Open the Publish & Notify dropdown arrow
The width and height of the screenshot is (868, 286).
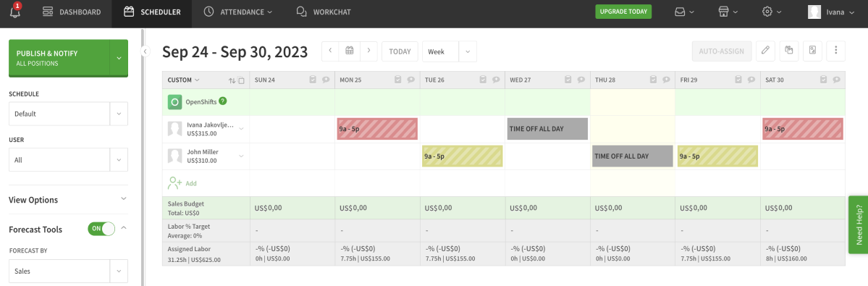coord(119,57)
